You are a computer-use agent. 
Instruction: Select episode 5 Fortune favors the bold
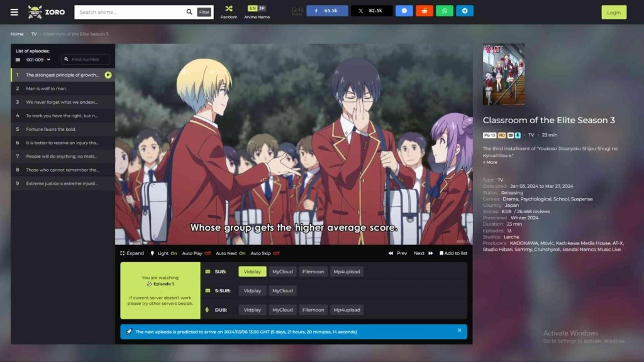(63, 129)
